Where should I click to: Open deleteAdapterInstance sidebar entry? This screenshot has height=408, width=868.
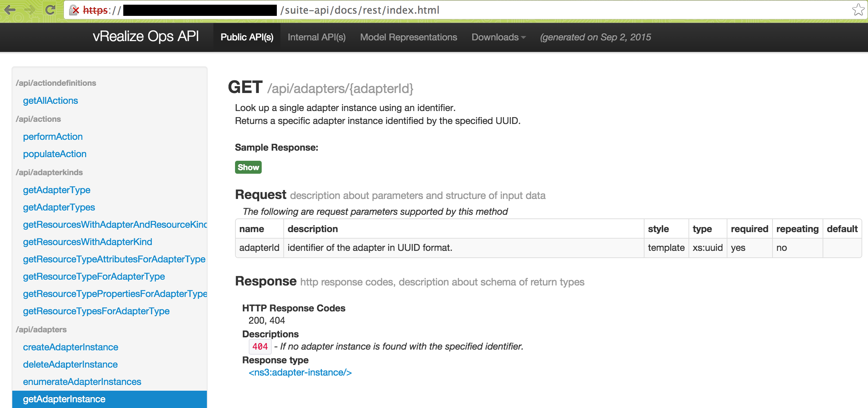coord(70,364)
